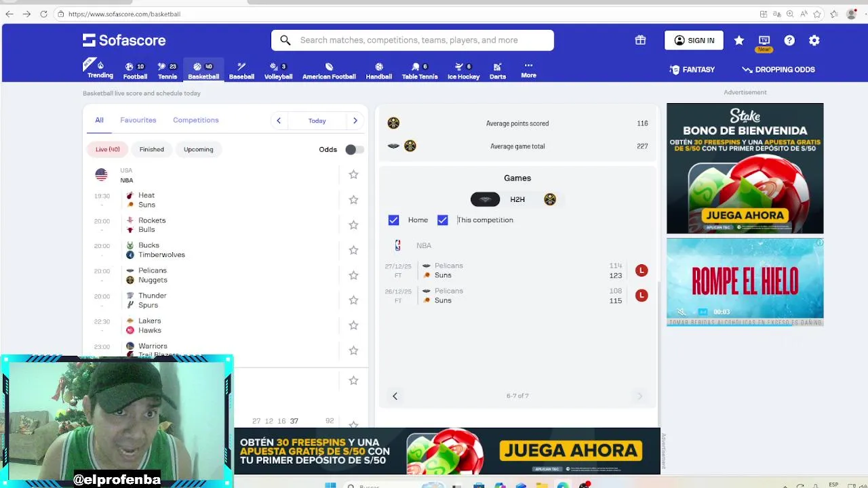Star the Pelicans vs Nuggets game

[x=353, y=275]
